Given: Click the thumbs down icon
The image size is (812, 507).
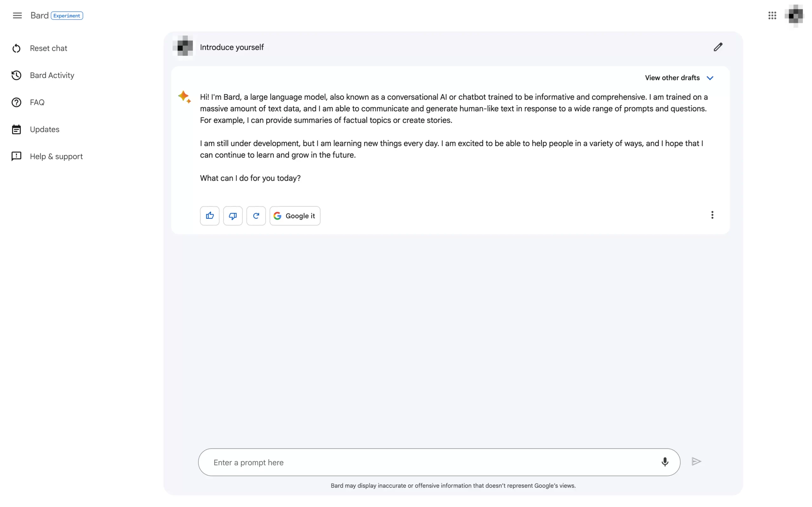Looking at the screenshot, I should pyautogui.click(x=233, y=215).
